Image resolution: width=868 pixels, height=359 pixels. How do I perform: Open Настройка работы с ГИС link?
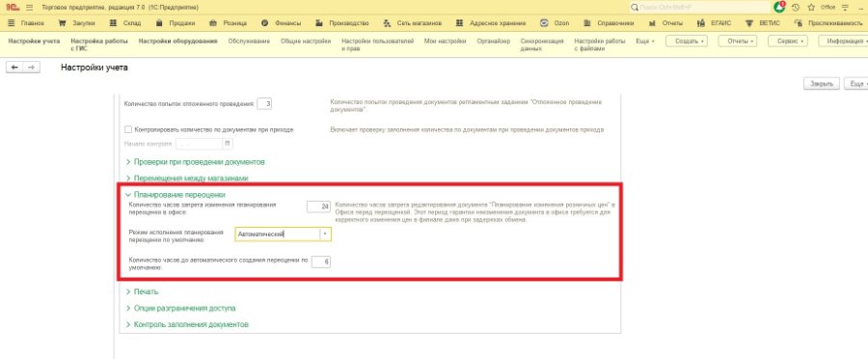[x=99, y=44]
